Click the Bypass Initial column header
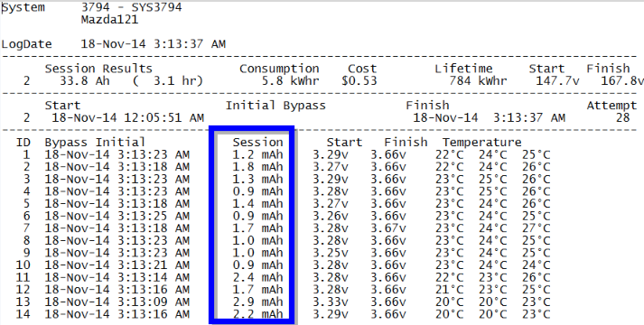 click(95, 143)
